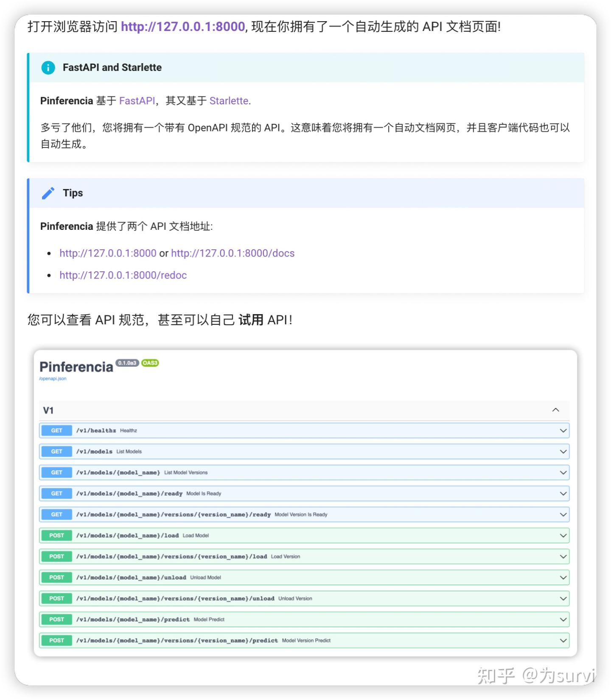Screen dimensions: 611x700
Task: Expand the /v1/healthz row chevron
Action: (563, 431)
